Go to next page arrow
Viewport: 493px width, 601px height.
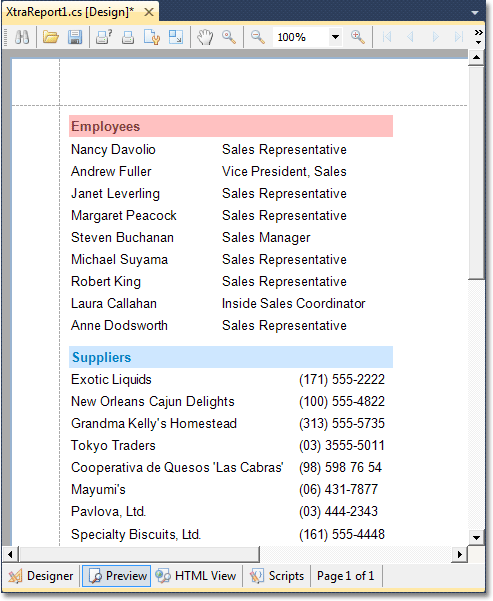[435, 37]
